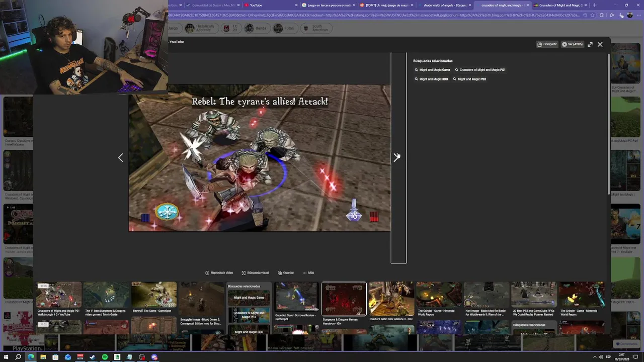Screen dimensions: 644x362
Task: Open Windows taskbar search
Action: 18,357
